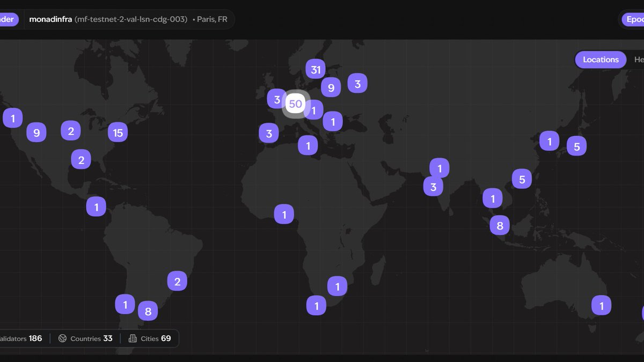Click the 3 validator marker over India
This screenshot has width=644, height=362.
(x=433, y=187)
